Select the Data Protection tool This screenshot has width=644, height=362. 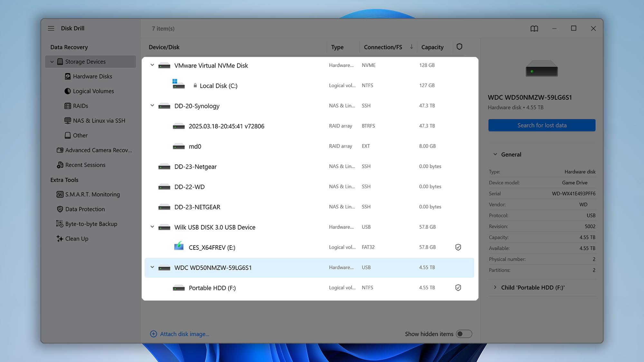(85, 209)
